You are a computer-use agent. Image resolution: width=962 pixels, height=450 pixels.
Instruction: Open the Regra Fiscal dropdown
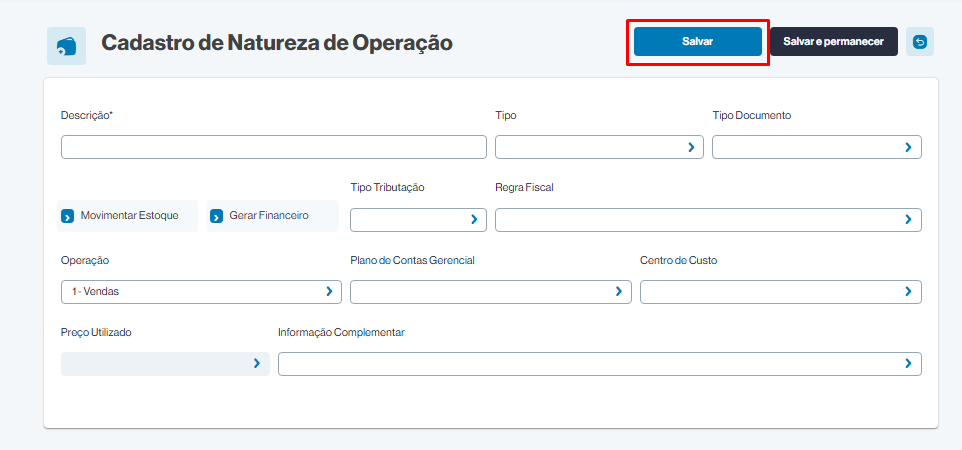[x=708, y=220]
